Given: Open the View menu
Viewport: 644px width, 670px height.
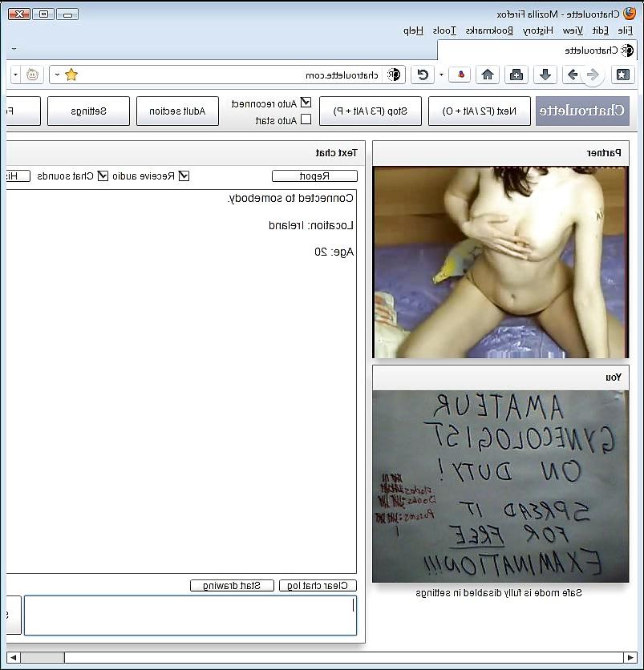Looking at the screenshot, I should click(573, 30).
